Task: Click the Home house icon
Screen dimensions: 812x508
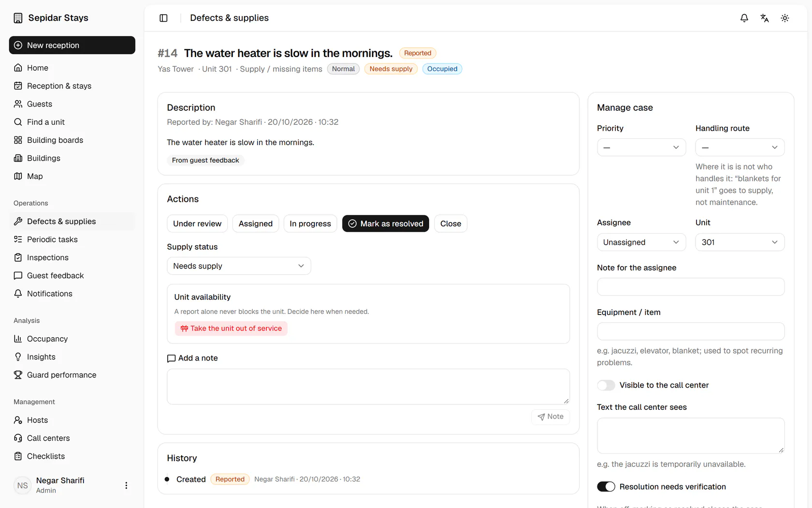Action: [18, 68]
